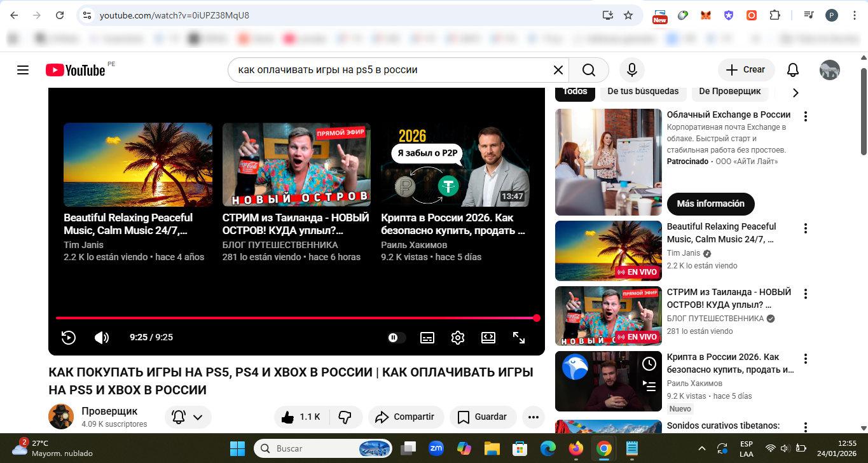Run search with magnifier button
868x463 pixels.
coord(589,70)
